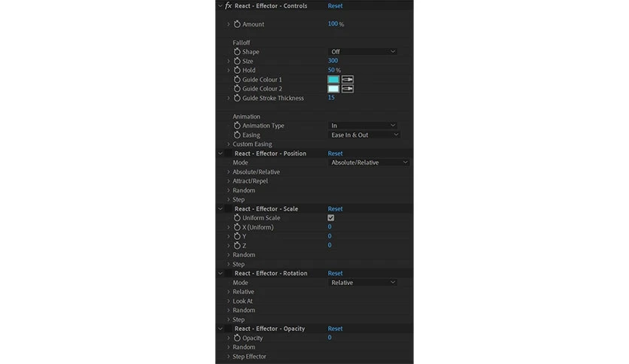Toggle fx switch on Effector Controls
Screen dimensions: 629x364
point(228,5)
